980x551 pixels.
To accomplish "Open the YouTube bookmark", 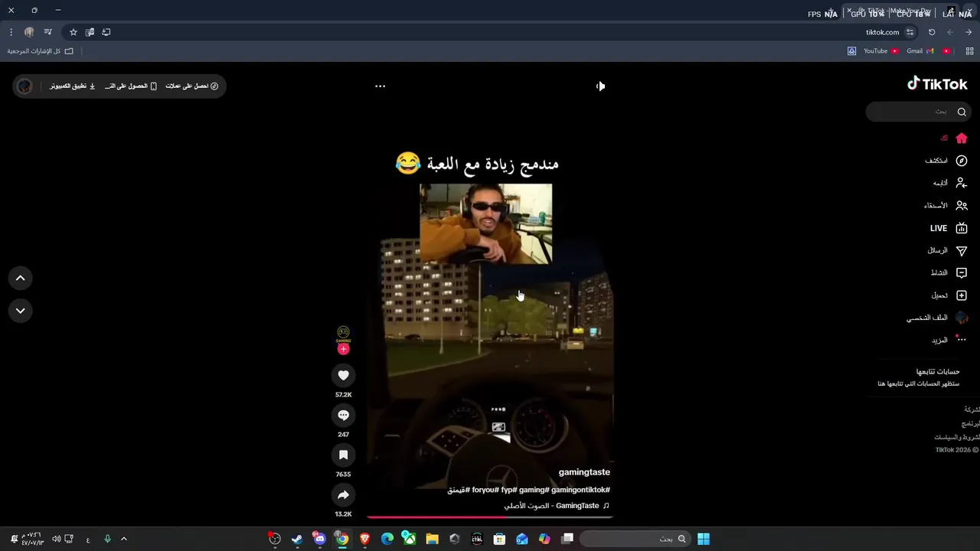I will 880,51.
